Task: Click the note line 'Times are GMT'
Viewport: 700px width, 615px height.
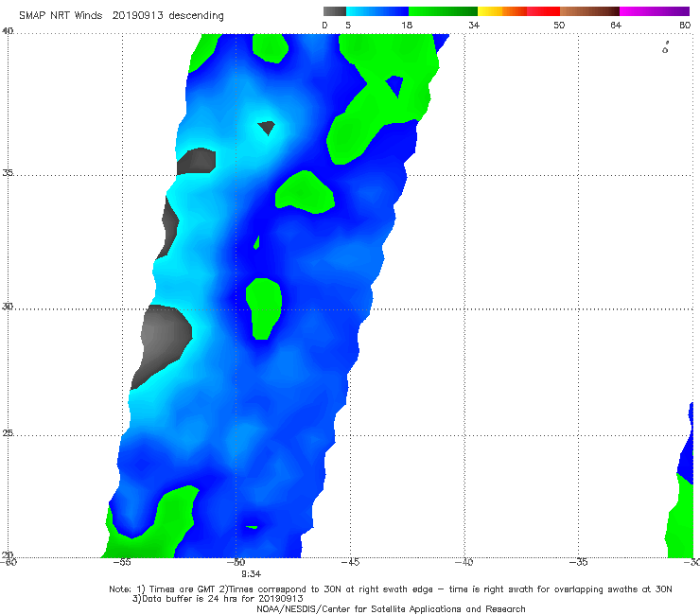Action: tap(183, 589)
